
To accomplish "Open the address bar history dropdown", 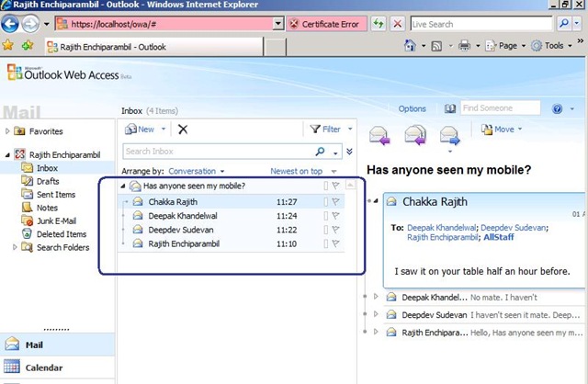I will (x=277, y=24).
